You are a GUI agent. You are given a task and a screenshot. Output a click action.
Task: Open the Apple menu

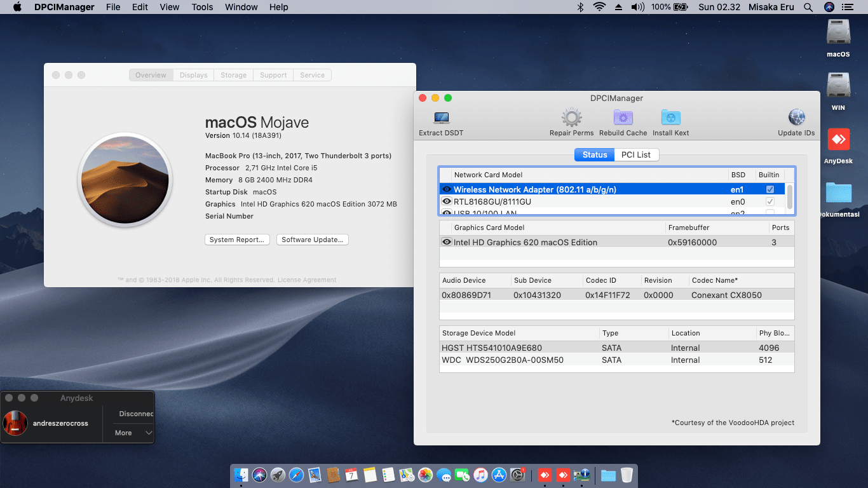[17, 7]
